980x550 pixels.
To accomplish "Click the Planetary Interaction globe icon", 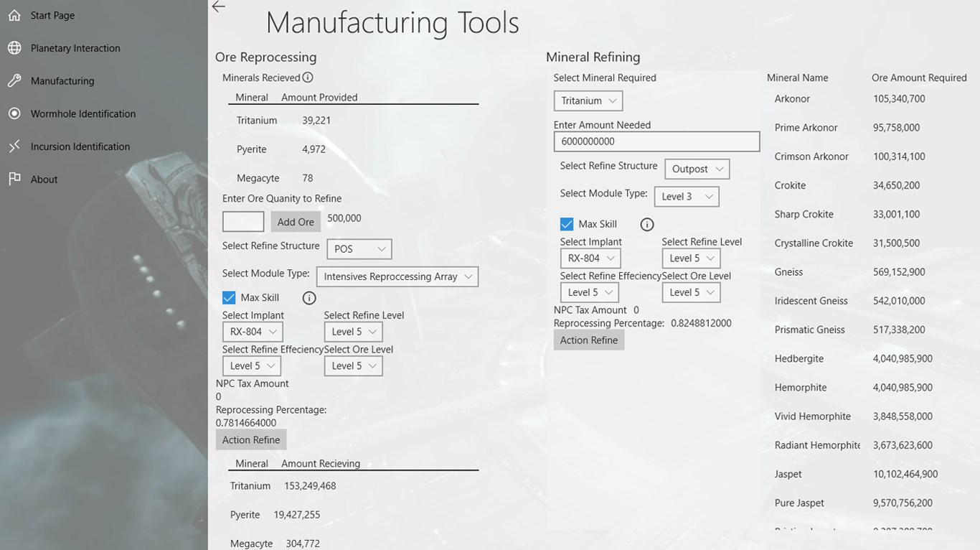I will tap(14, 48).
